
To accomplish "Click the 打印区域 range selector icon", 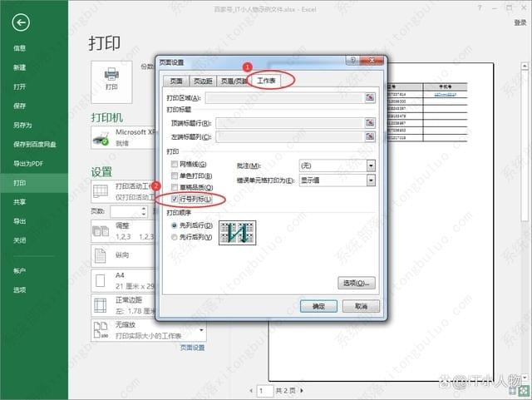I will point(369,98).
